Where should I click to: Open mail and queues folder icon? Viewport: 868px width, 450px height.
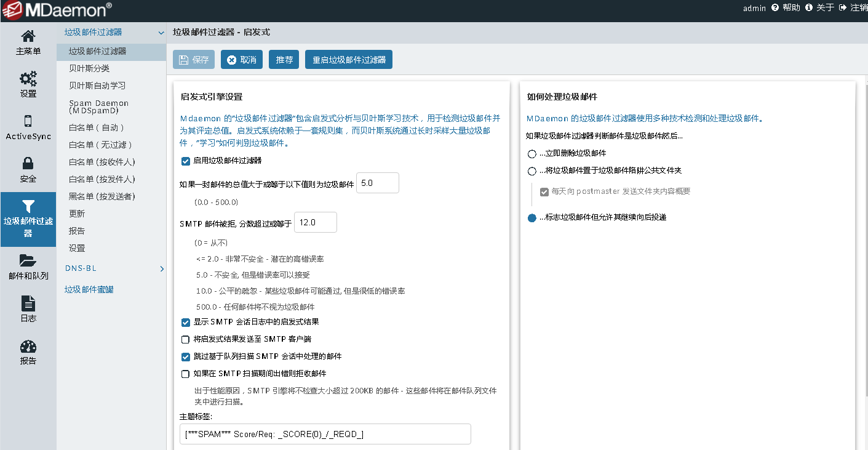pos(28,260)
